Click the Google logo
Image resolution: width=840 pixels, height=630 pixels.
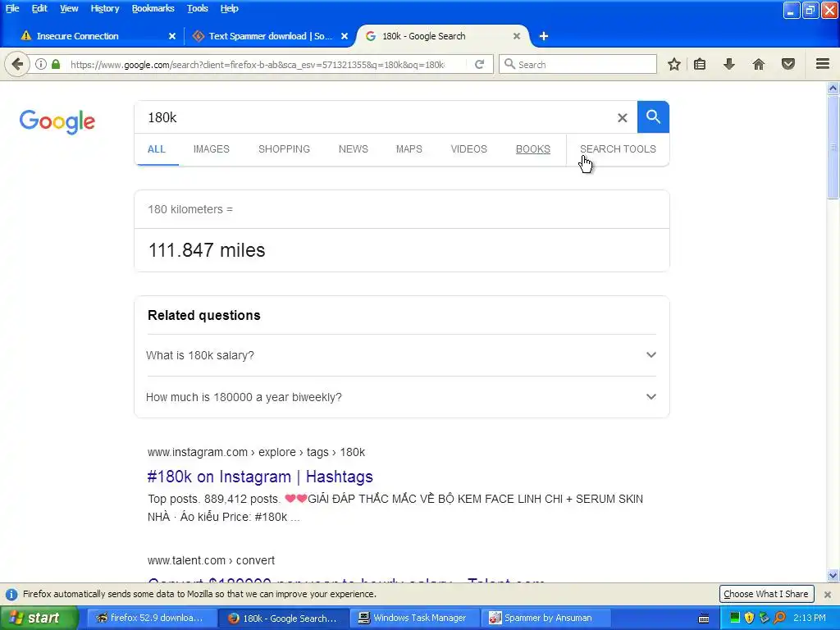(57, 121)
